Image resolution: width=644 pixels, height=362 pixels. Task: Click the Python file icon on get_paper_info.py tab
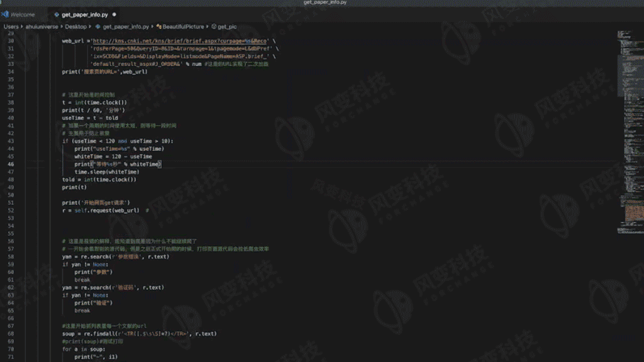tap(57, 15)
